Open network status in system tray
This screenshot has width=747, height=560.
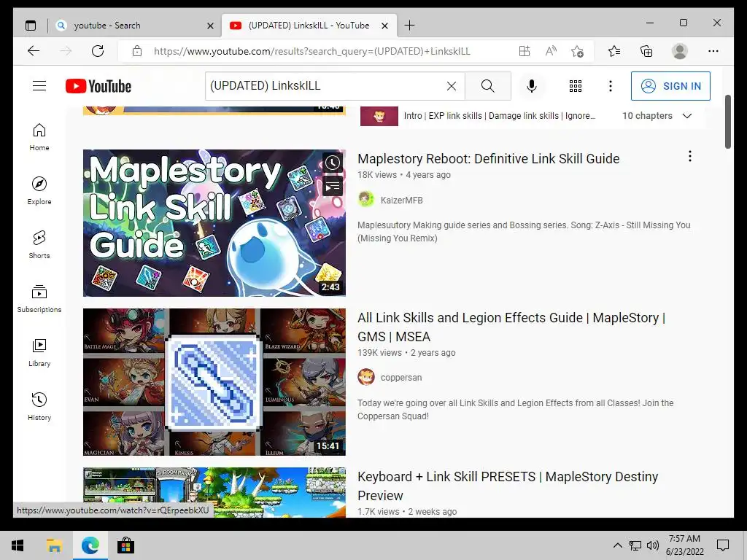[x=635, y=545]
